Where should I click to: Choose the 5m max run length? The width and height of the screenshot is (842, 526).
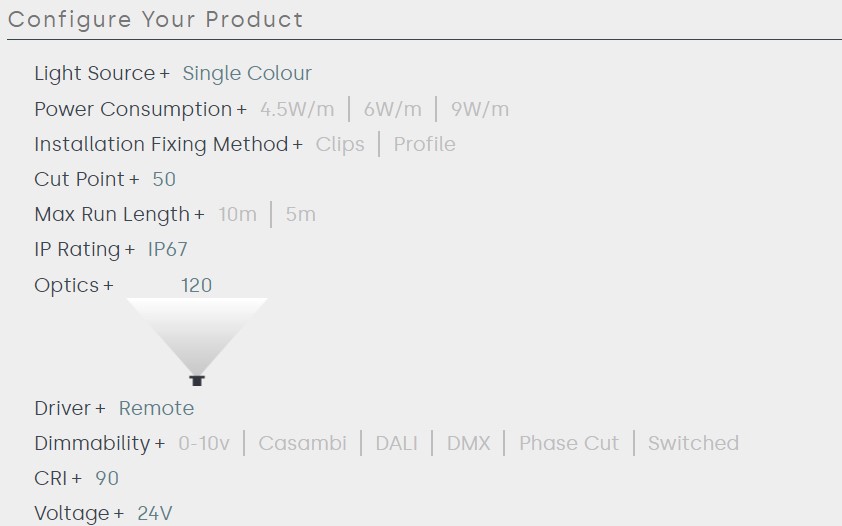click(300, 214)
